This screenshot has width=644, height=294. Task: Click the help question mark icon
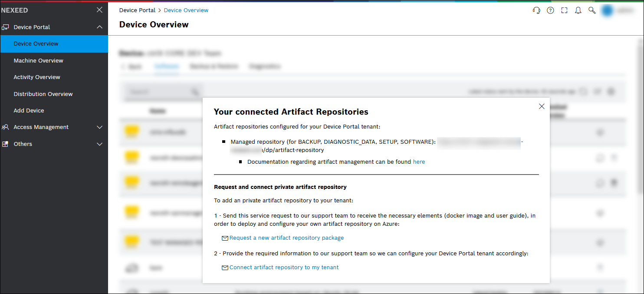(550, 10)
